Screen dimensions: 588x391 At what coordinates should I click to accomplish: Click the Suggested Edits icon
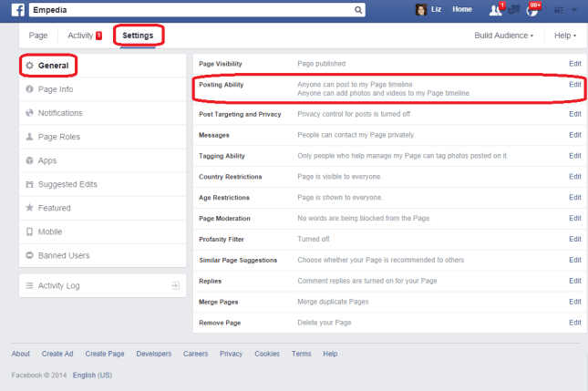click(x=29, y=184)
